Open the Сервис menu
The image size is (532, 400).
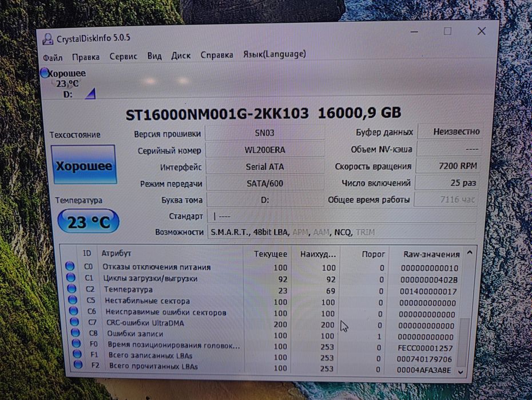tap(123, 56)
